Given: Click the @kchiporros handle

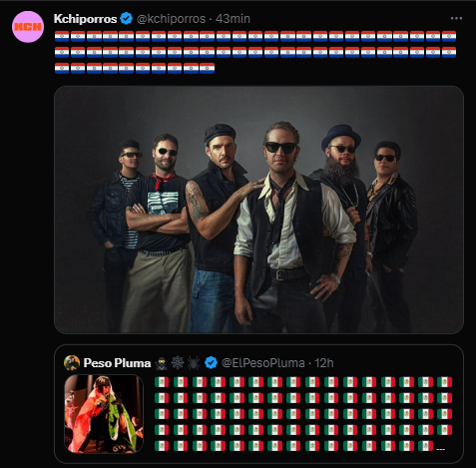Looking at the screenshot, I should tap(171, 19).
